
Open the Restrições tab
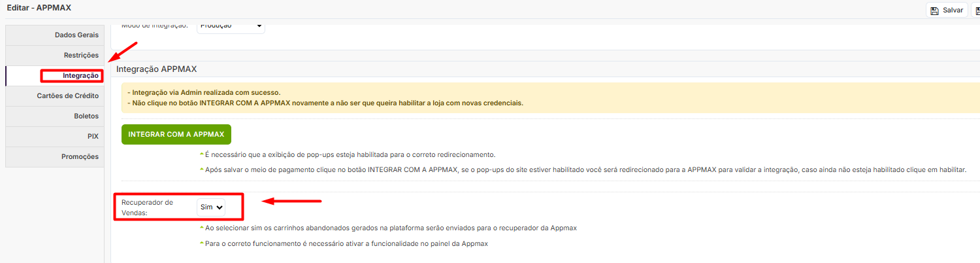[55, 55]
